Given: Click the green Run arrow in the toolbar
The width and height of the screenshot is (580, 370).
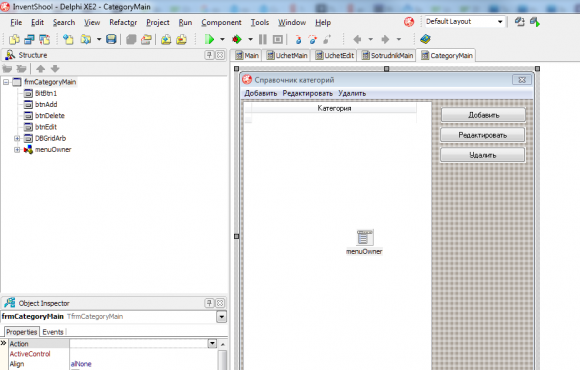Looking at the screenshot, I should pos(209,39).
